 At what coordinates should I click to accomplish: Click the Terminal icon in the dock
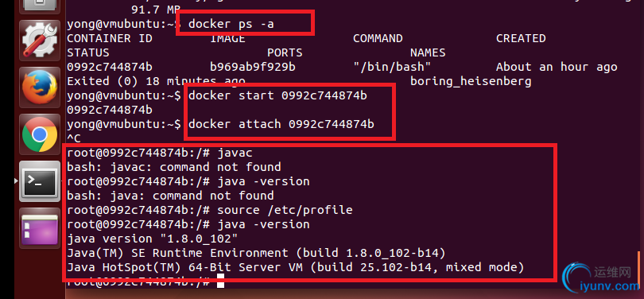coord(40,181)
